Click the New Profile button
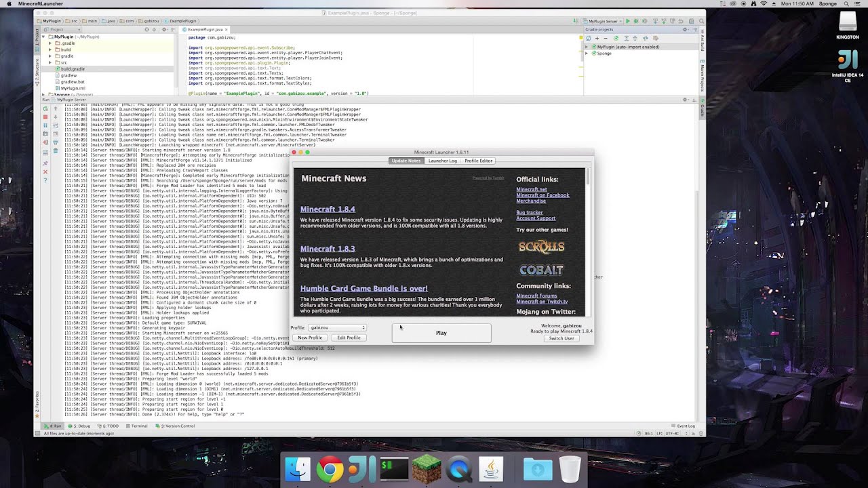 click(x=310, y=338)
